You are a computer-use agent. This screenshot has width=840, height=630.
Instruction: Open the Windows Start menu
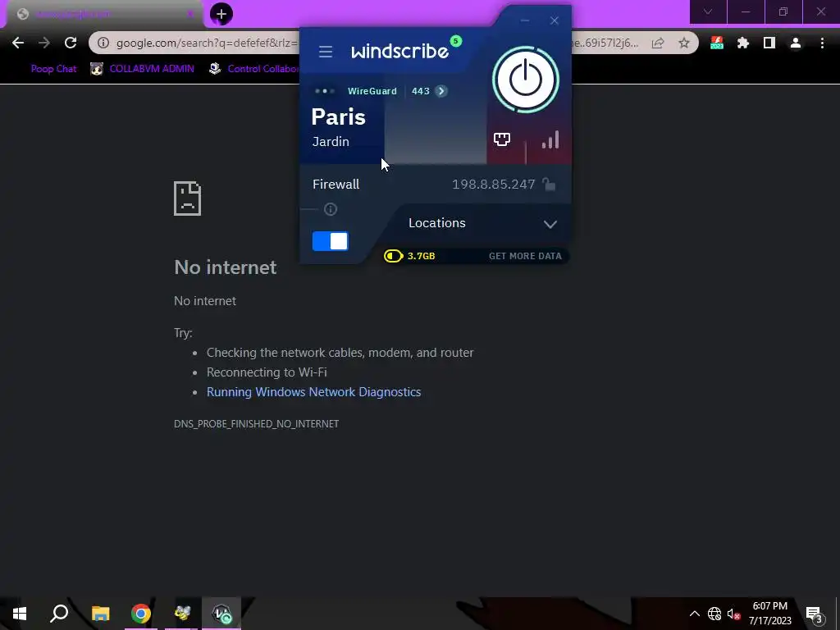20,614
